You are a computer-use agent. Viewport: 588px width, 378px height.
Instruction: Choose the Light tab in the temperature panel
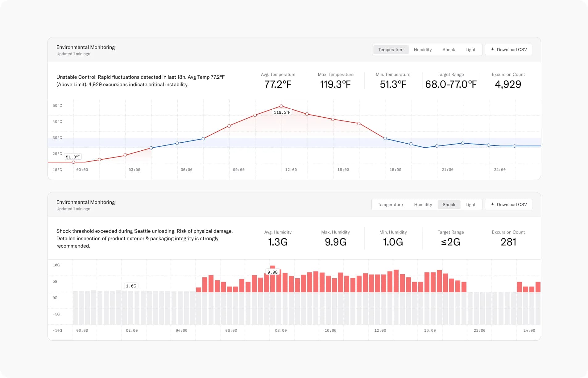coord(470,50)
